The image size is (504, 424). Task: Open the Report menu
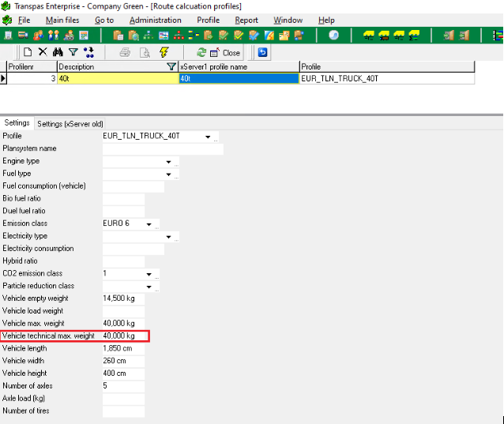[246, 21]
